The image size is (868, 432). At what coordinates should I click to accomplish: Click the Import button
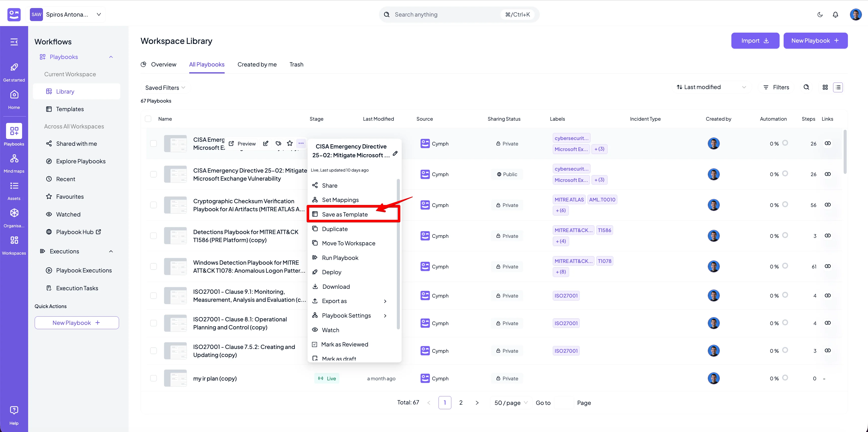click(755, 40)
